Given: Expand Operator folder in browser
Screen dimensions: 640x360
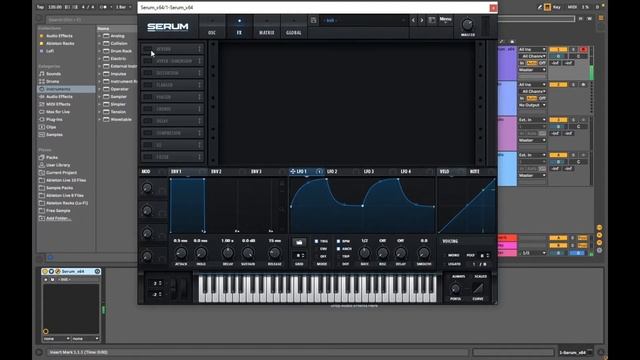Looking at the screenshot, I should point(99,89).
